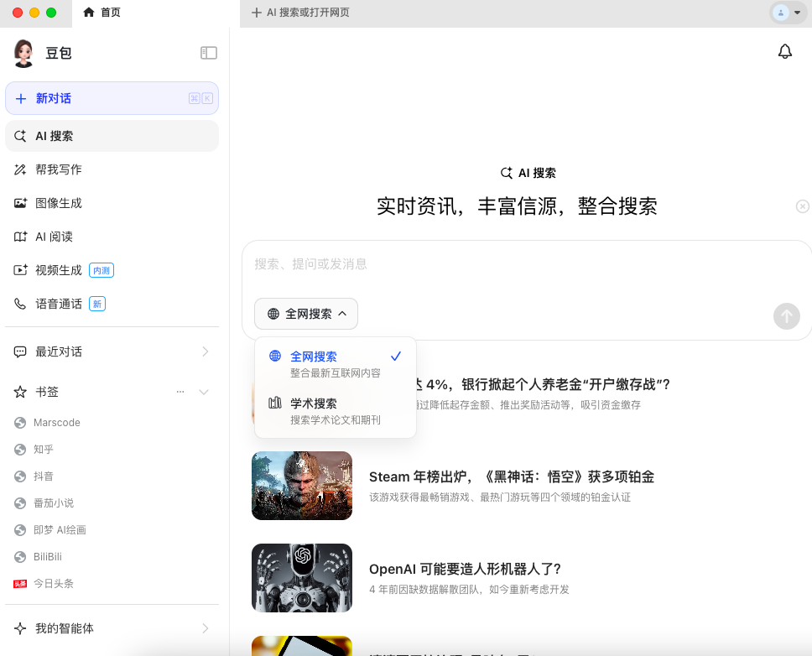Open 视频生成 video generation

click(x=112, y=270)
